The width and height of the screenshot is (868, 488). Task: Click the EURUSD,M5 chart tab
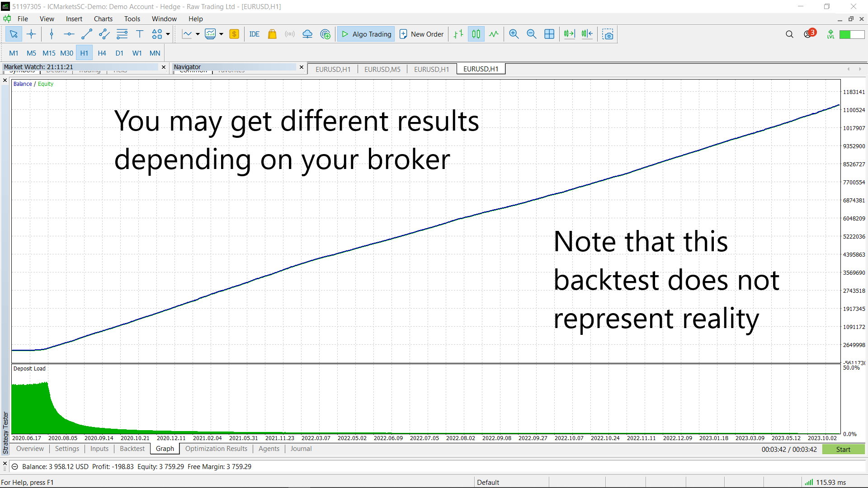click(381, 69)
